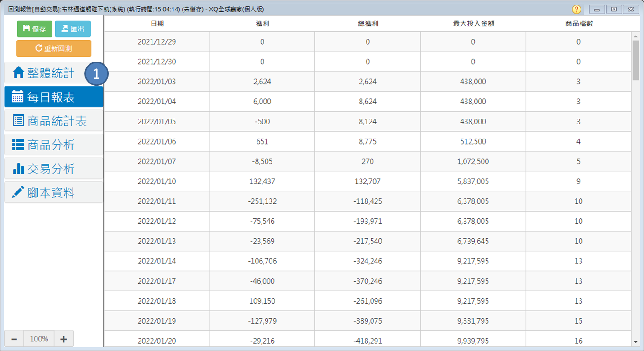Click the 日期 column header
This screenshot has height=351, width=644.
(x=157, y=24)
